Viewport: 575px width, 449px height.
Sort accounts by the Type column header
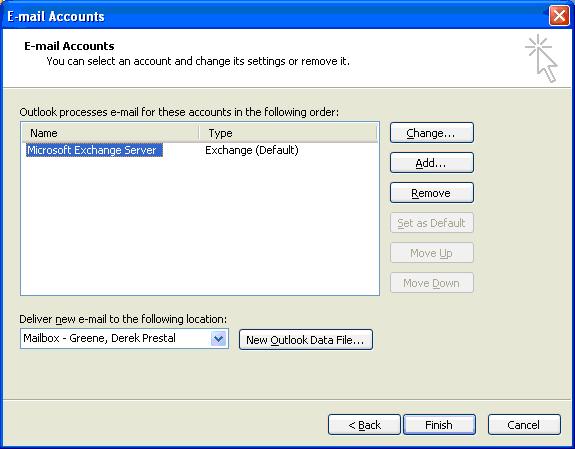pyautogui.click(x=288, y=133)
